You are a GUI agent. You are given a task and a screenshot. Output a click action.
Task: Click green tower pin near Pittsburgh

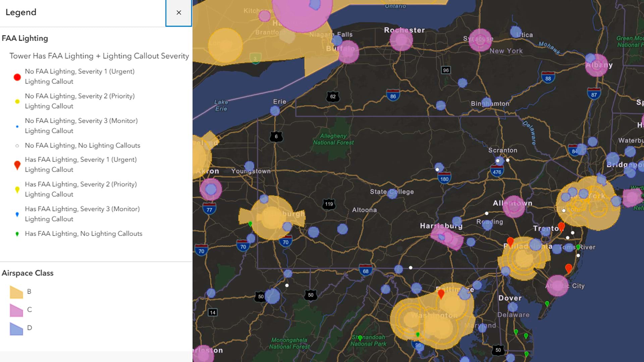point(250,224)
